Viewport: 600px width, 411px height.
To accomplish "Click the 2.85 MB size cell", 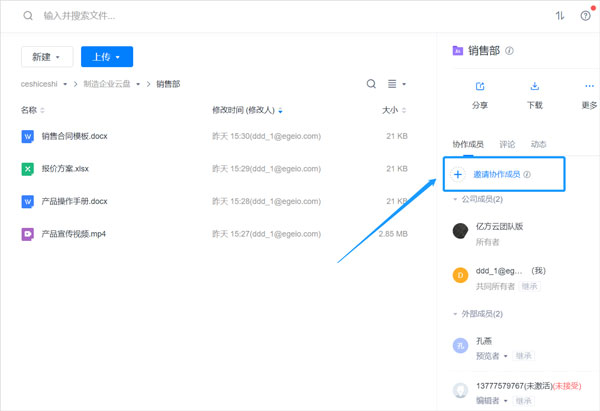I will 393,234.
